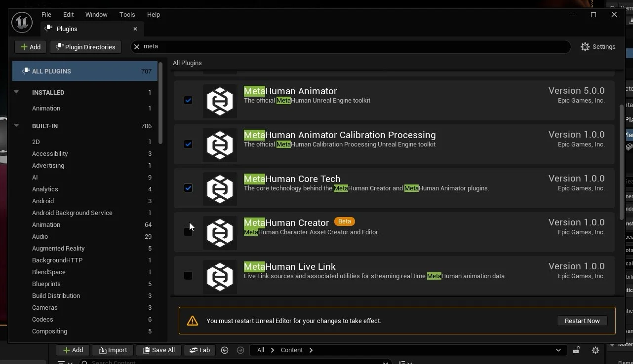The width and height of the screenshot is (633, 364).
Task: Uncheck MetaHuman Animator Calibration Processing
Action: point(188,144)
